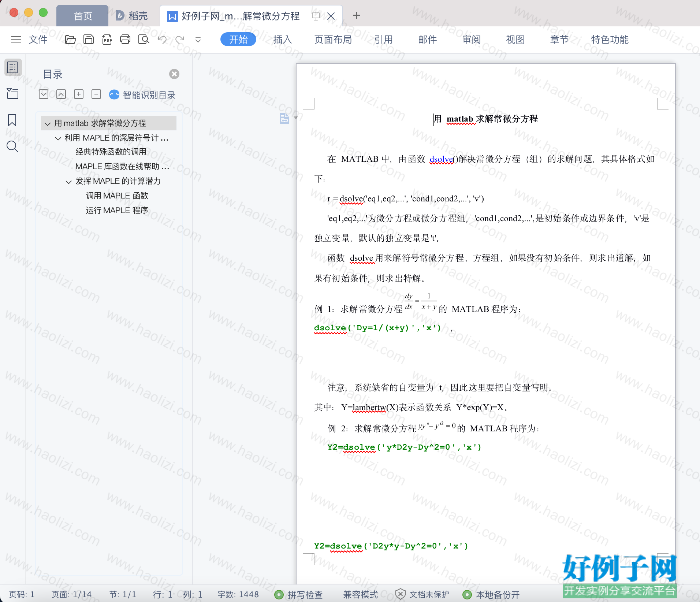This screenshot has width=700, height=602.
Task: Click 页面: 1/14 in status bar
Action: point(71,594)
